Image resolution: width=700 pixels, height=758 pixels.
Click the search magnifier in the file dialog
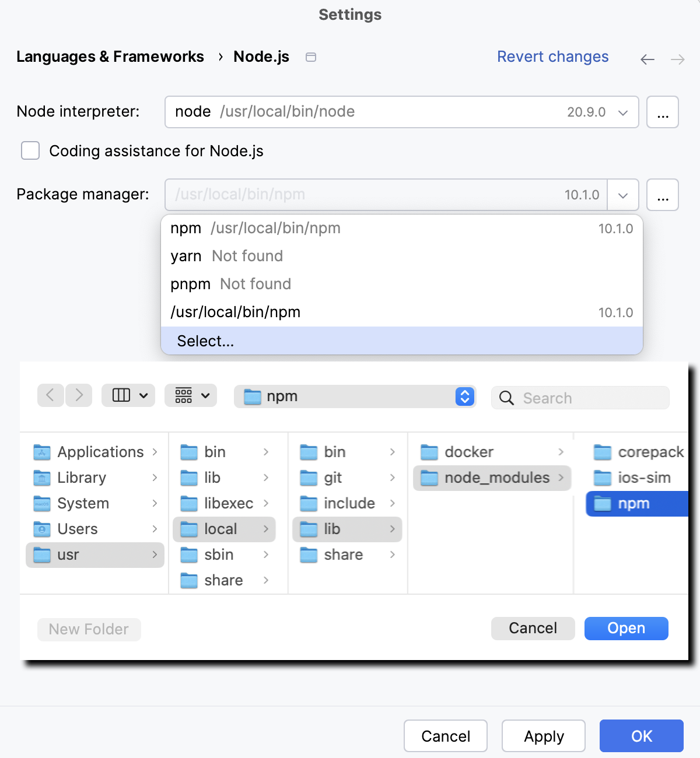tap(506, 398)
